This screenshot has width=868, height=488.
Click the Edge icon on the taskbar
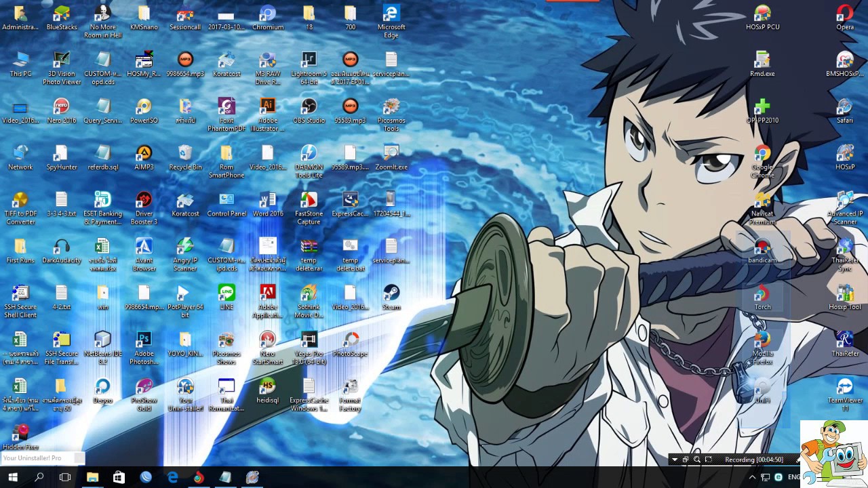click(172, 478)
